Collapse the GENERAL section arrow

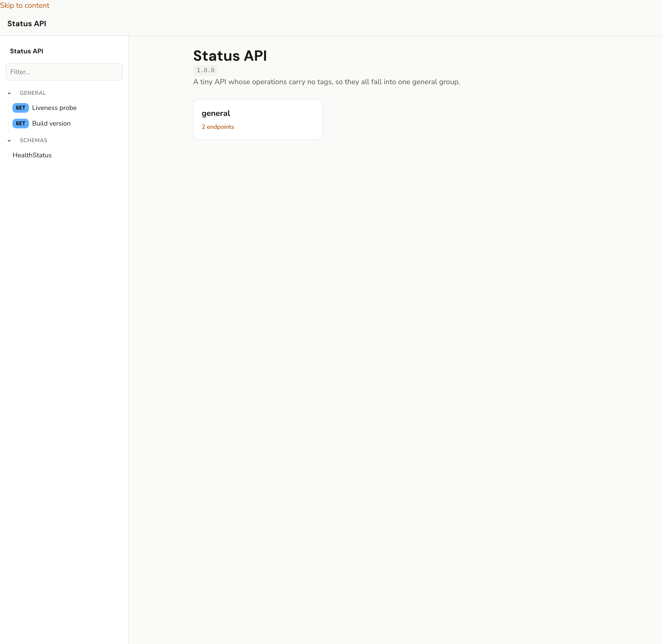click(9, 93)
